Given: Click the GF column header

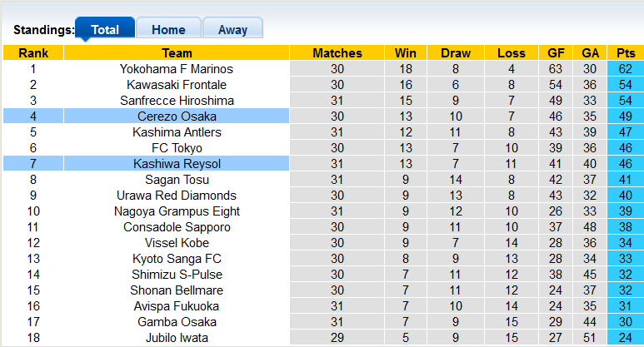Looking at the screenshot, I should pos(556,53).
